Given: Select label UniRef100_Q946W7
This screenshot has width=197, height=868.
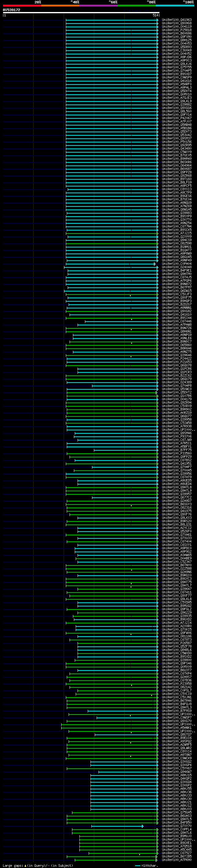Looking at the screenshot, I should click(176, 772).
